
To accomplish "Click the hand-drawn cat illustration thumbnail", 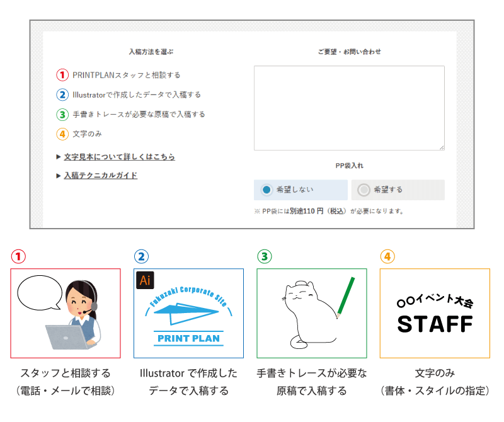I will [x=311, y=313].
